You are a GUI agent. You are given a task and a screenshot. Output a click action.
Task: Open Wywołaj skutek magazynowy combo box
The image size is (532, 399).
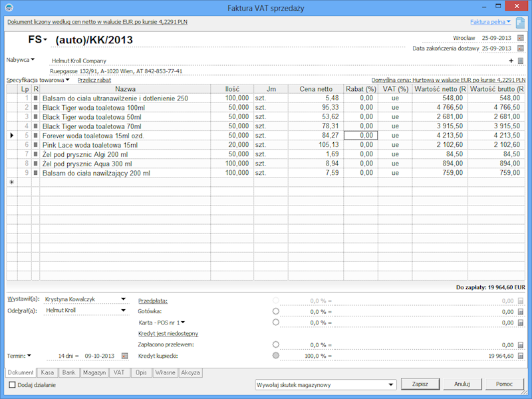click(325, 385)
